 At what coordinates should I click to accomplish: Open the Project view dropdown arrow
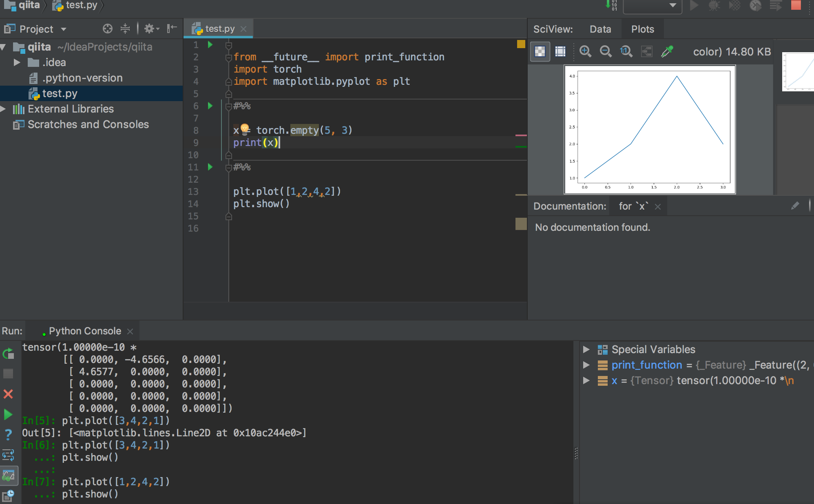pos(64,29)
